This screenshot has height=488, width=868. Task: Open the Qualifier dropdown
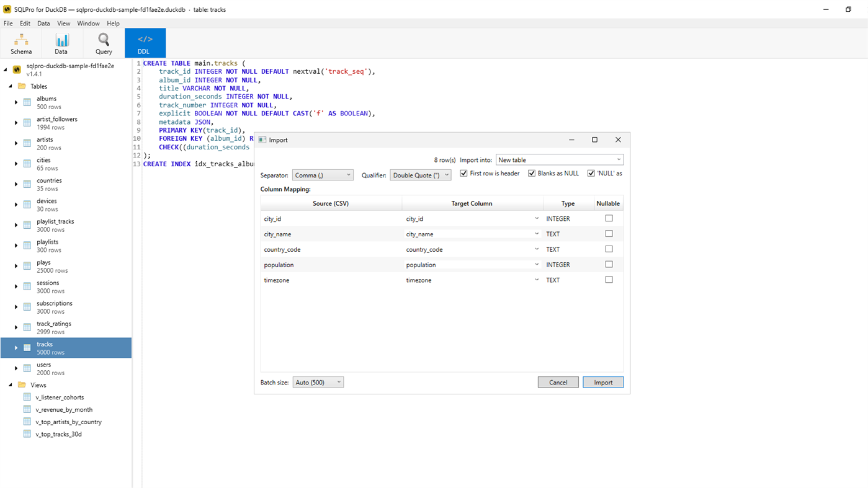[x=421, y=175]
